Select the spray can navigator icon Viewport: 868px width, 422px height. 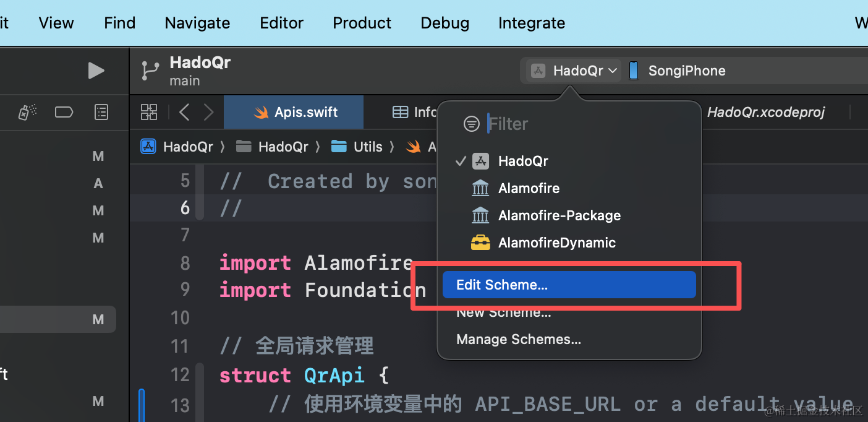coord(27,112)
